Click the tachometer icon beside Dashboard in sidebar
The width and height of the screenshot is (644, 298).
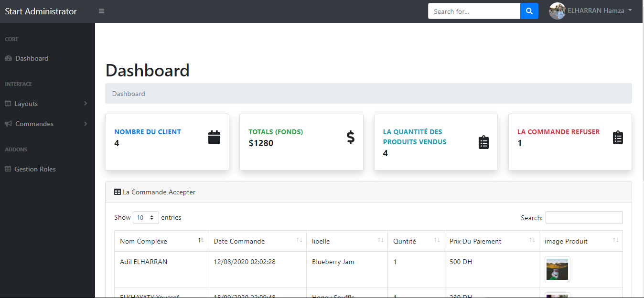coord(8,58)
